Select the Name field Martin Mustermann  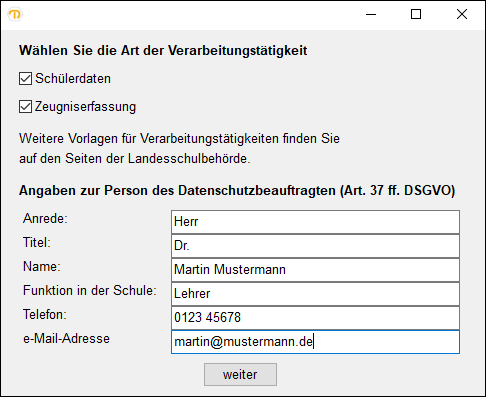point(315,270)
